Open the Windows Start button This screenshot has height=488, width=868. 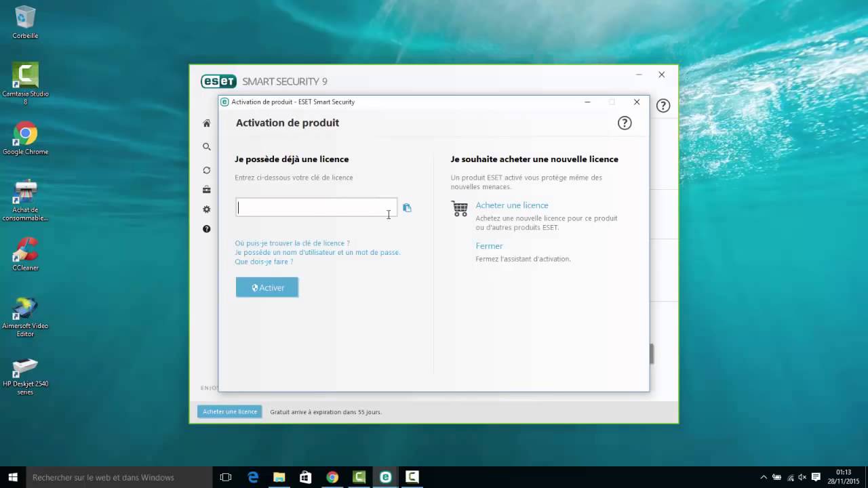[x=12, y=477]
